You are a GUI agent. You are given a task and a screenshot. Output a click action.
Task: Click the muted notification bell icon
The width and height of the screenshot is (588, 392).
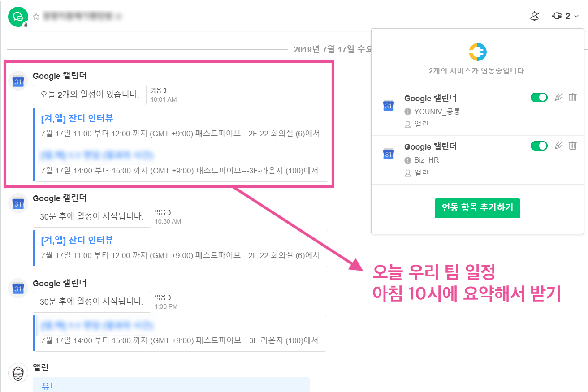(x=534, y=17)
